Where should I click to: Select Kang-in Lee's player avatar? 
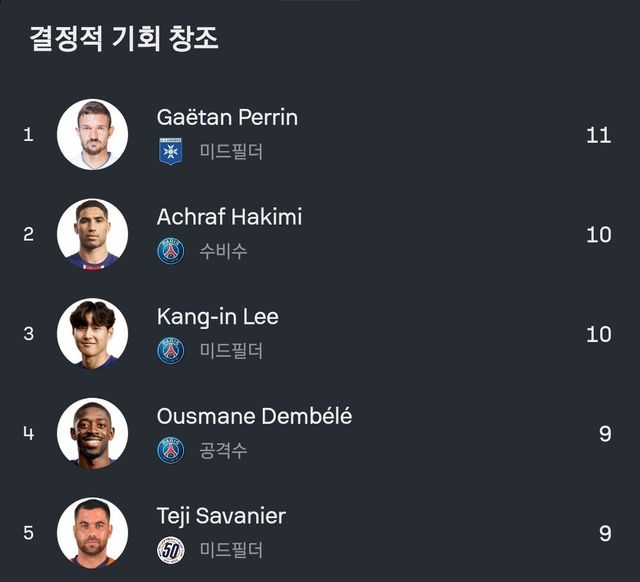coord(92,333)
